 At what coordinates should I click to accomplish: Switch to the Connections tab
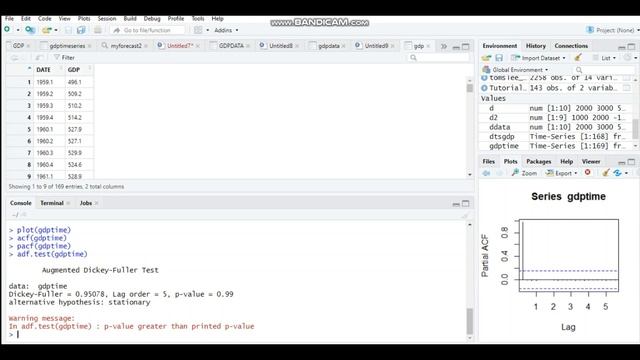click(571, 46)
